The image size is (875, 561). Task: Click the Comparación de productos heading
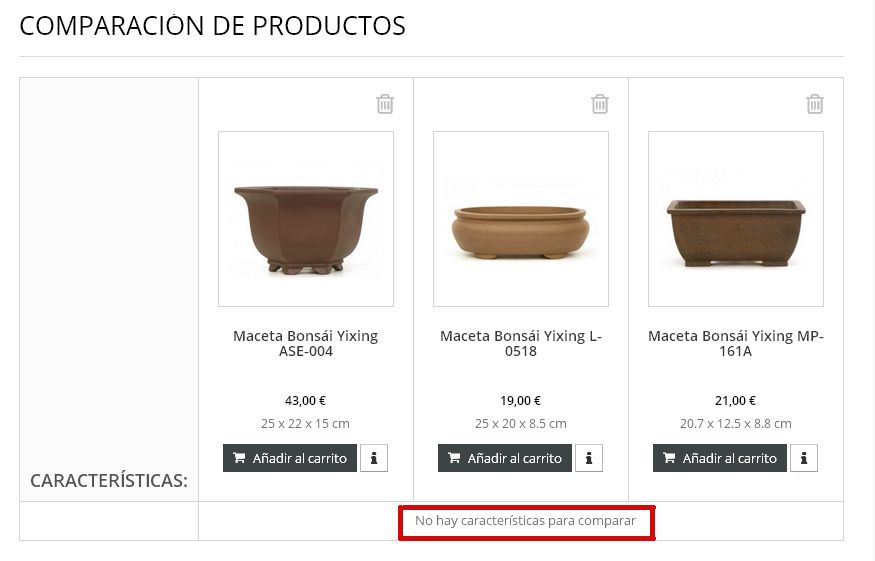click(x=213, y=26)
